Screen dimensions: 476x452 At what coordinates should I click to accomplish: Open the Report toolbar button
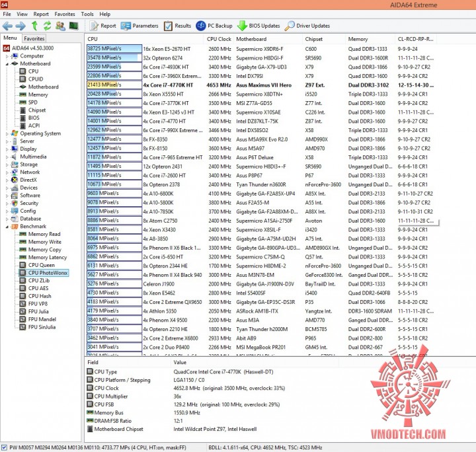[103, 26]
